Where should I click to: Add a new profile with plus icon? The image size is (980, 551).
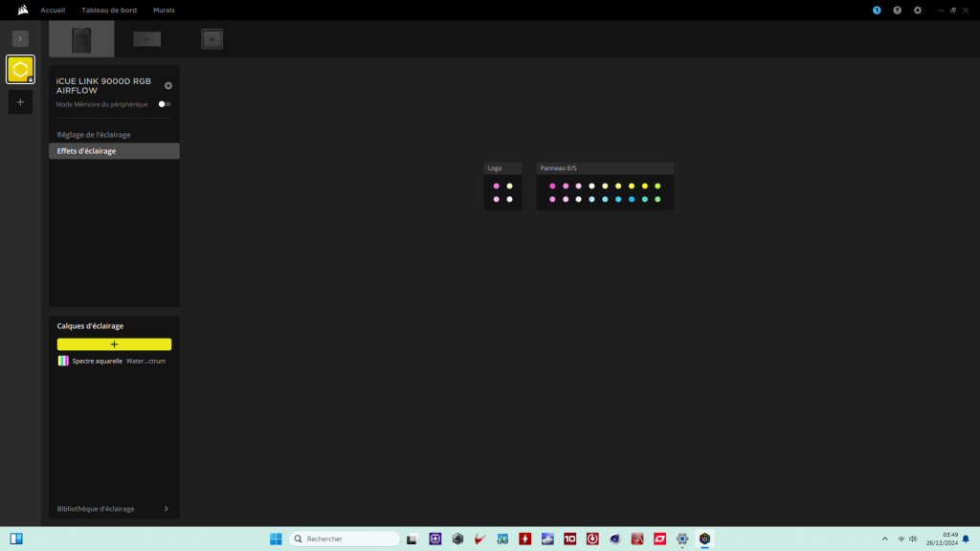click(20, 102)
